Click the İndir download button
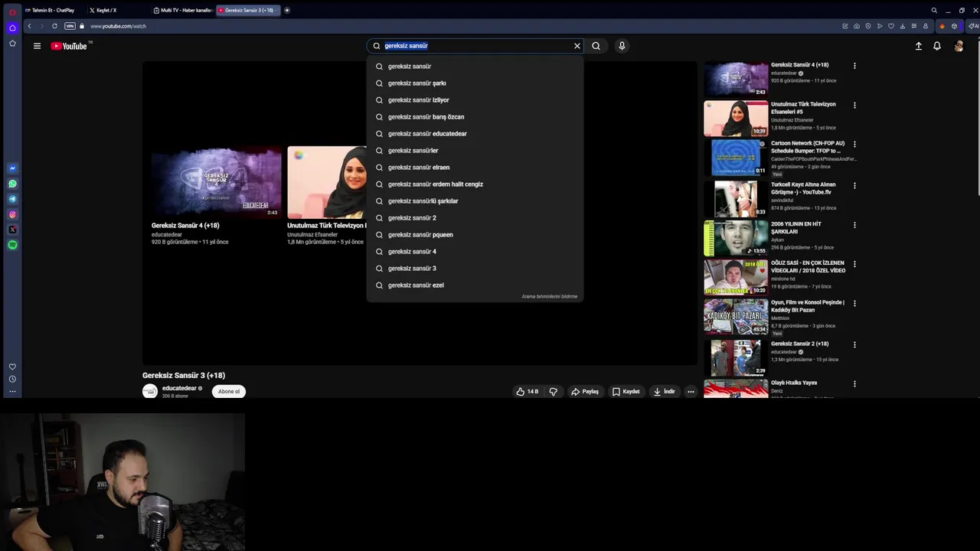The width and height of the screenshot is (980, 551). pyautogui.click(x=665, y=392)
